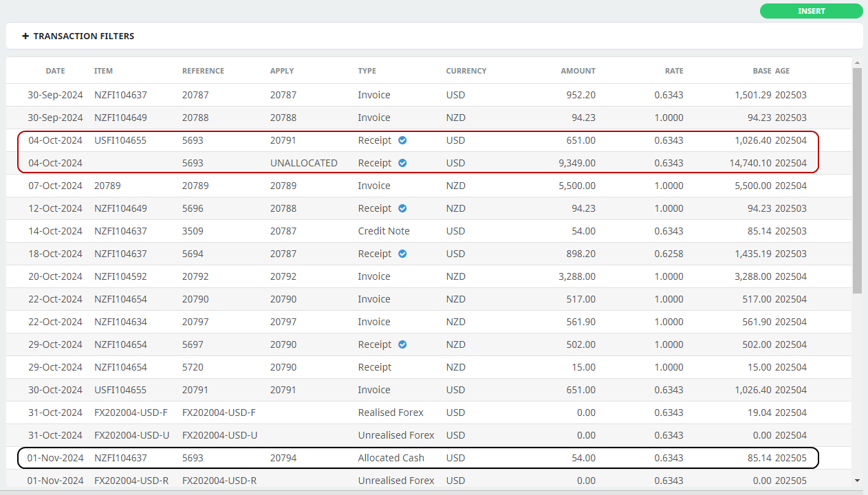Viewport: 868px width, 495px height.
Task: Sort by the DATE column header
Action: click(55, 71)
